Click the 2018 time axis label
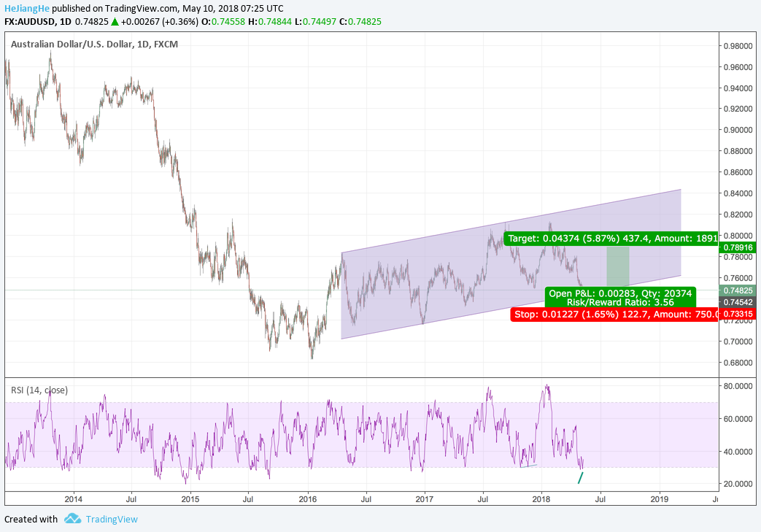Screen dimensions: 761x532 click(541, 499)
